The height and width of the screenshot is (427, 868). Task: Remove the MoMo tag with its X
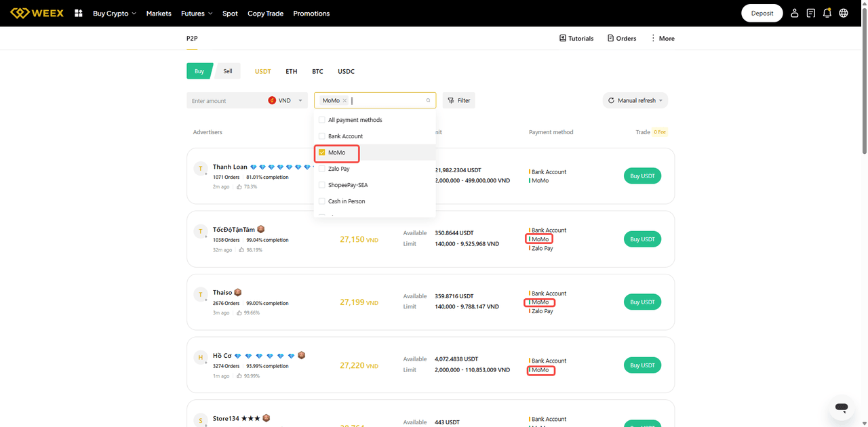coord(344,100)
